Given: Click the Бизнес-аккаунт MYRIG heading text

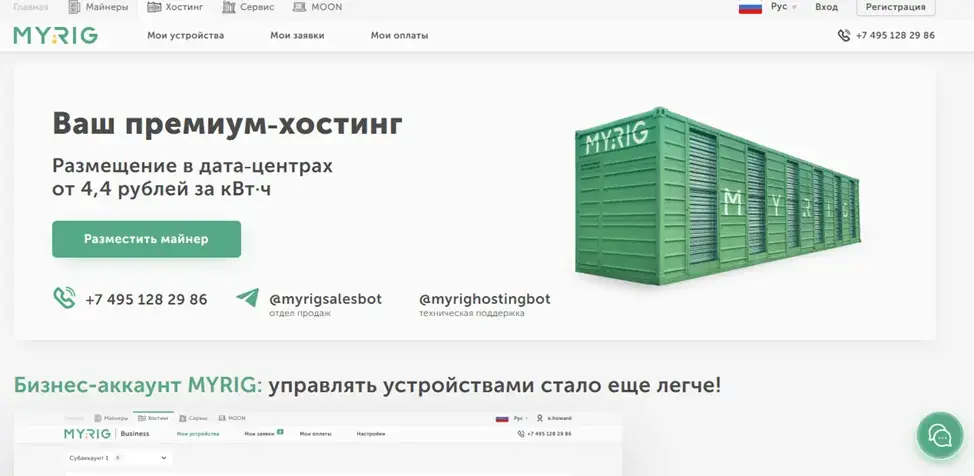Looking at the screenshot, I should (137, 385).
